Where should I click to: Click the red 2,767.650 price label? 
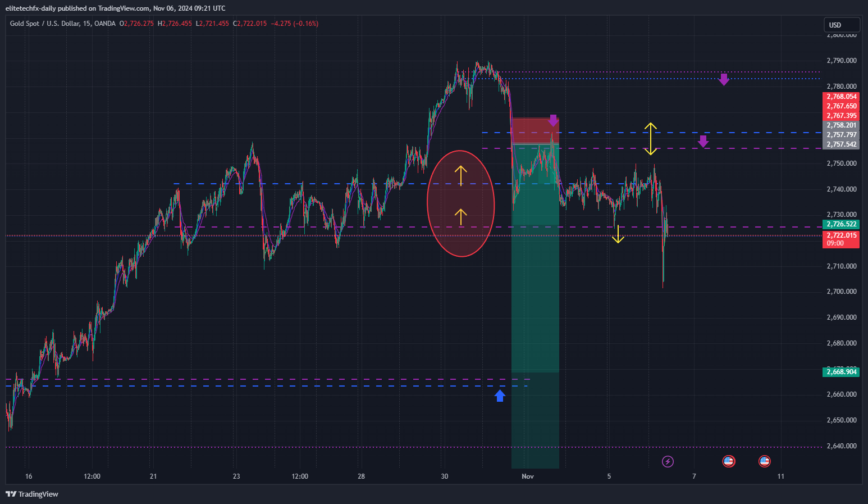tap(840, 106)
